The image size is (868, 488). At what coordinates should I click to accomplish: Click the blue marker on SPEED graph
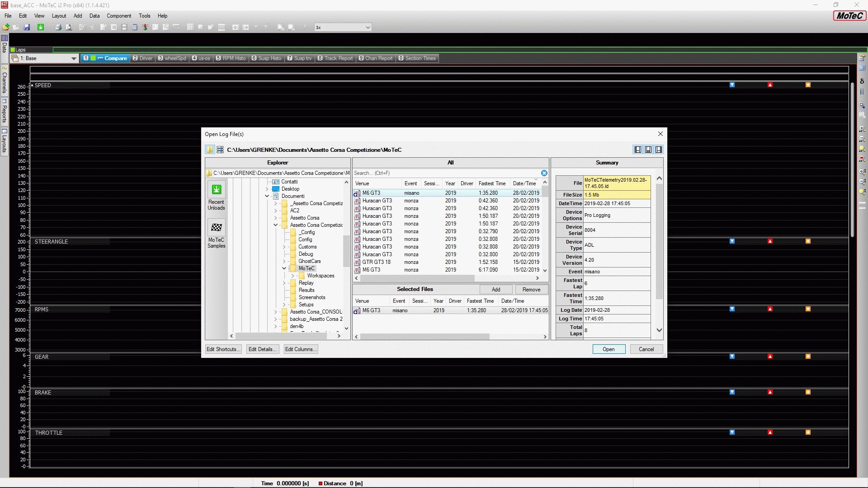click(x=732, y=85)
